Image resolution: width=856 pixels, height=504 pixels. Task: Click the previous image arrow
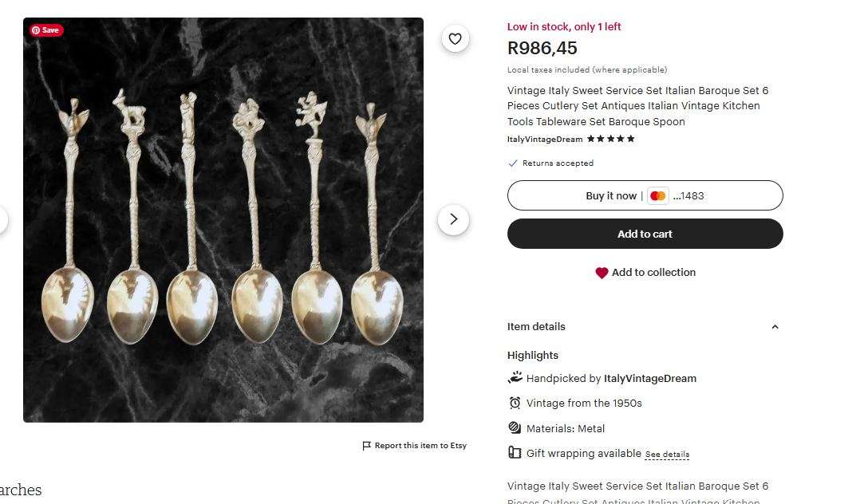[3, 219]
